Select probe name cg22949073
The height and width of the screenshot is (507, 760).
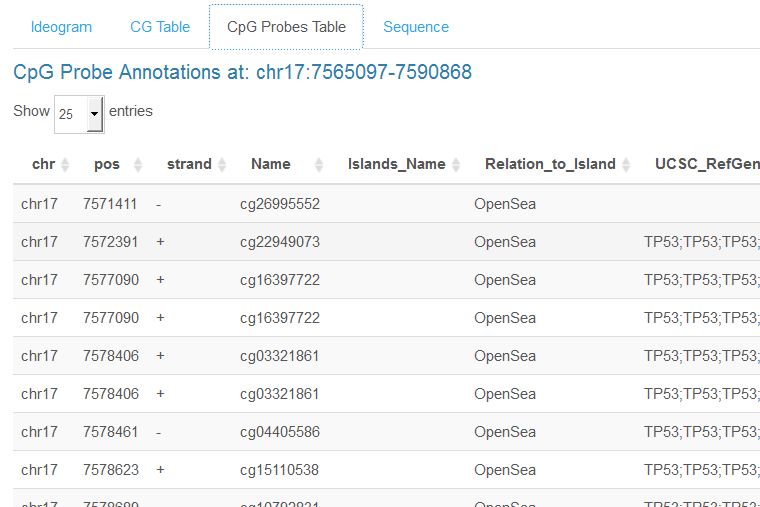click(280, 242)
